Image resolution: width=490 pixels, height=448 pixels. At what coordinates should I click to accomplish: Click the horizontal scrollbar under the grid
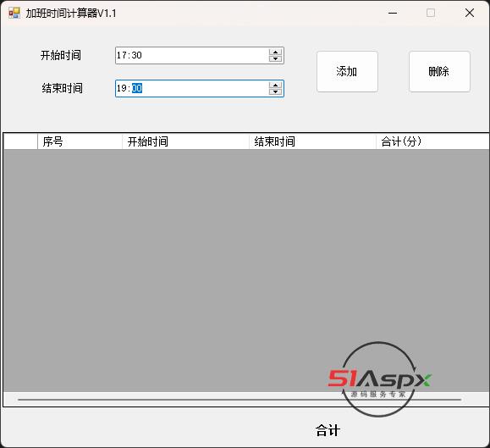239,400
